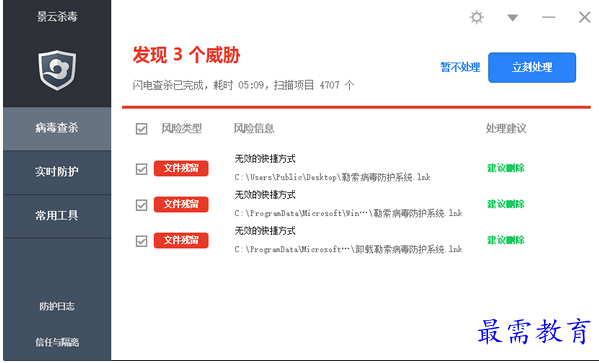The width and height of the screenshot is (599, 363).
Task: Click 文件残留 tag for the Public\Desktop item
Action: (x=181, y=169)
